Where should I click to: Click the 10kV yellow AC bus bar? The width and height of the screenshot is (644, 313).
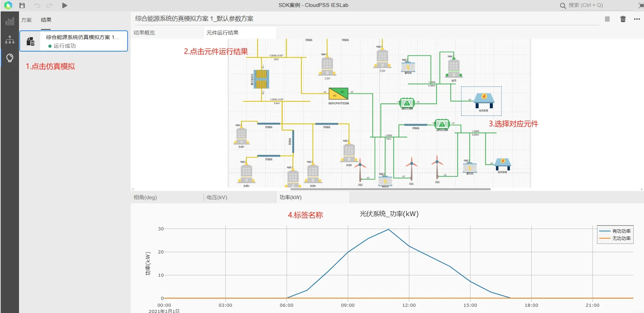[276, 57]
